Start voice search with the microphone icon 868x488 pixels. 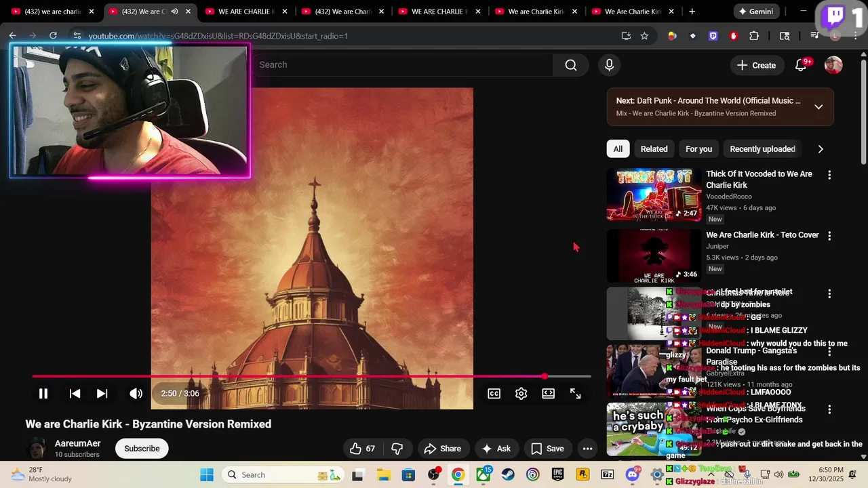click(609, 65)
